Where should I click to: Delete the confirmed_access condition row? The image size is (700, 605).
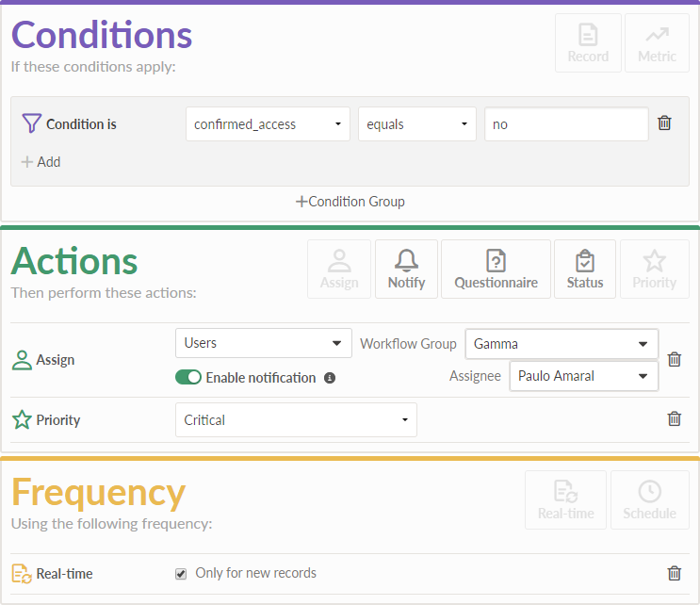(x=664, y=123)
